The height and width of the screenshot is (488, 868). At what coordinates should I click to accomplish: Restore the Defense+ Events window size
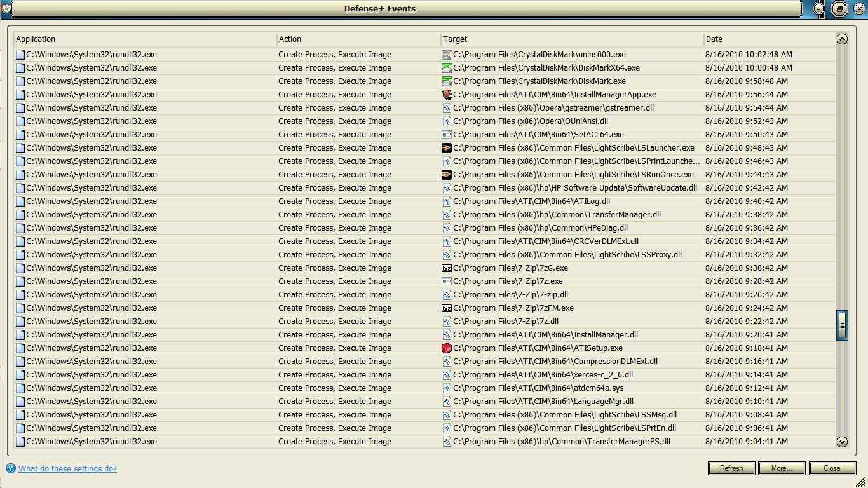pos(839,9)
